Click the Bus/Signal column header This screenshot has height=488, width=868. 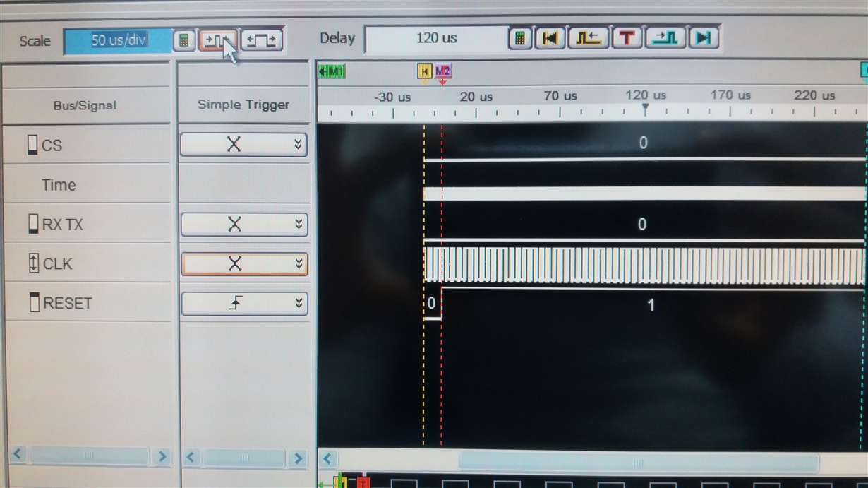click(x=85, y=106)
